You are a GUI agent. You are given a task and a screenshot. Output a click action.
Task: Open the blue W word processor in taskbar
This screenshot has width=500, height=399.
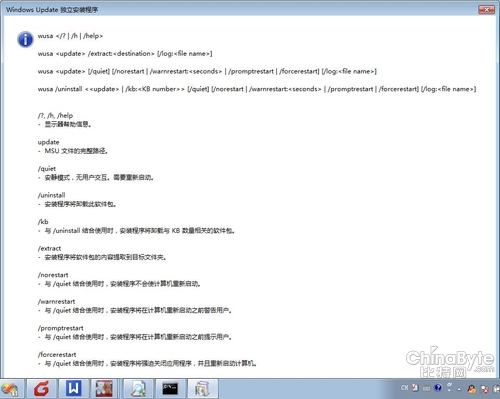pyautogui.click(x=74, y=389)
